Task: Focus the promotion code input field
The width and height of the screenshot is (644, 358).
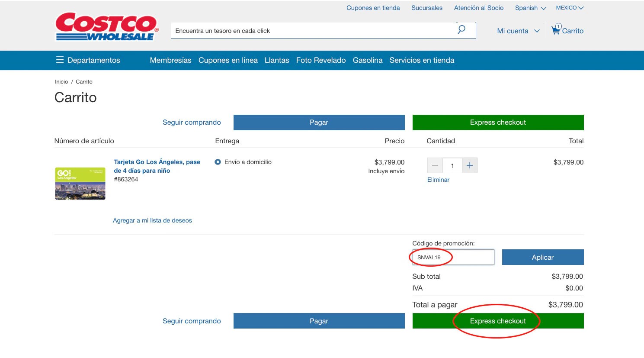Action: 453,257
